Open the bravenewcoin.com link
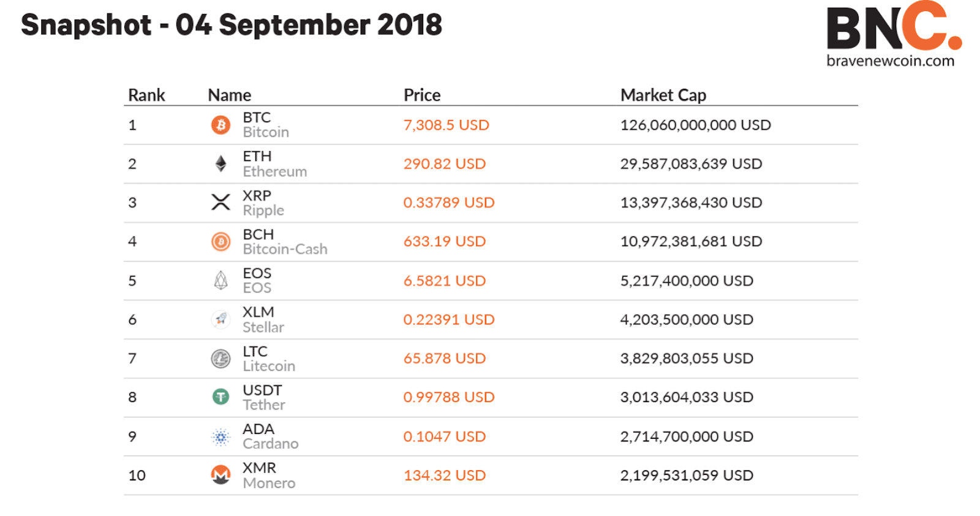The height and width of the screenshot is (516, 980). (890, 61)
